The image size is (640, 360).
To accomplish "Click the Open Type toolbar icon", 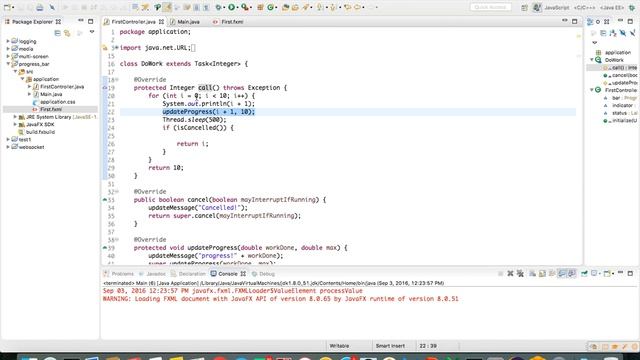I will (286, 7).
